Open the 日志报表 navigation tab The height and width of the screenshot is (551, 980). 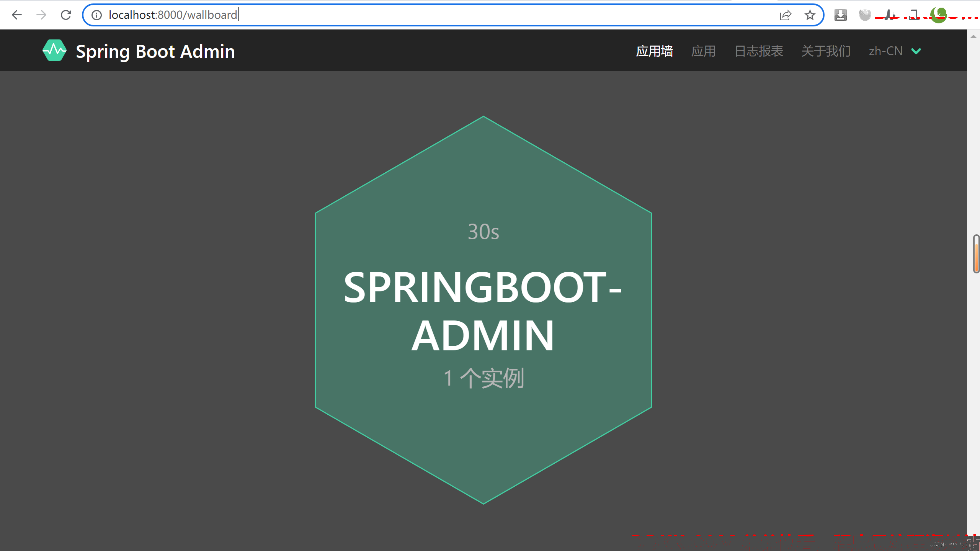[759, 51]
